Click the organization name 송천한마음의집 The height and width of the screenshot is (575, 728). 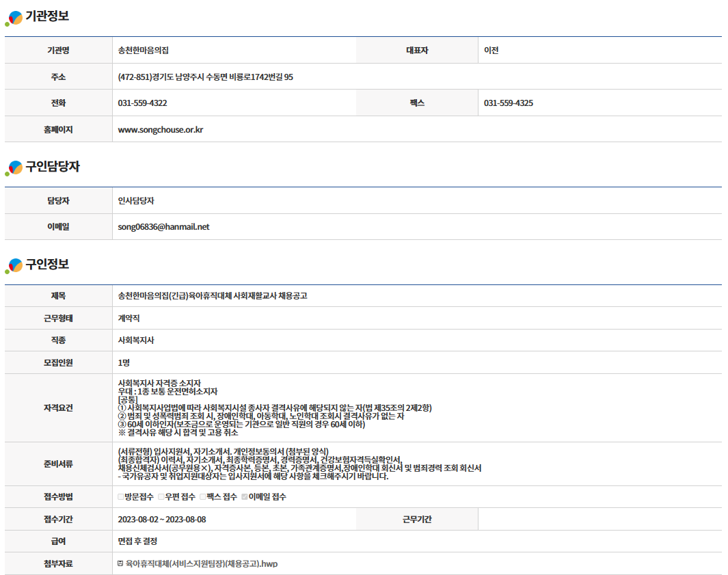click(x=143, y=51)
